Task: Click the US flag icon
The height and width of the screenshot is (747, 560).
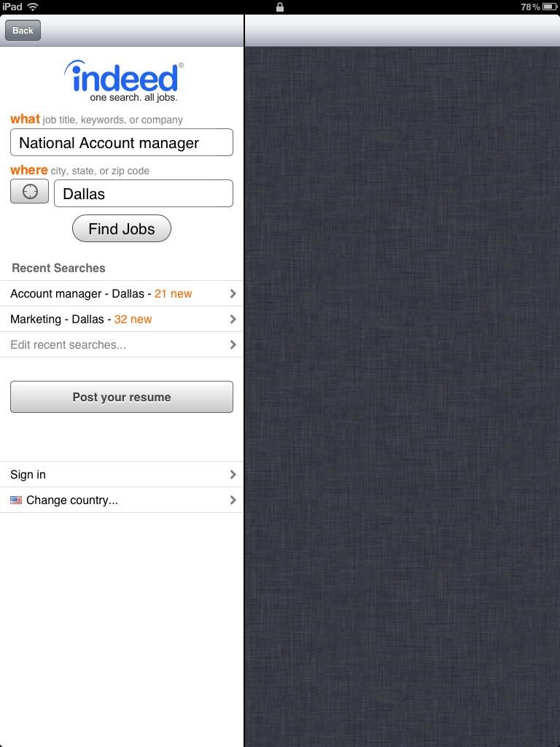Action: pos(16,500)
